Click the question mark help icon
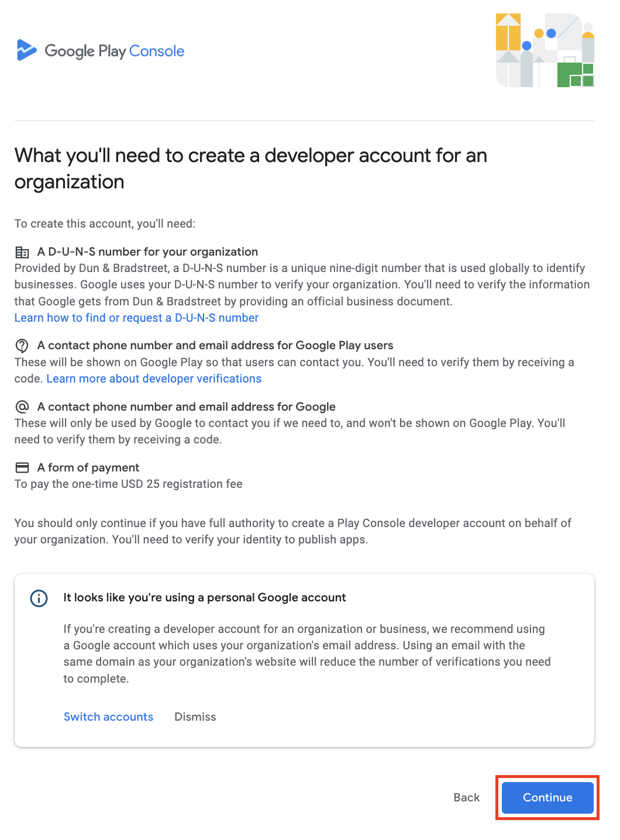 pyautogui.click(x=22, y=345)
